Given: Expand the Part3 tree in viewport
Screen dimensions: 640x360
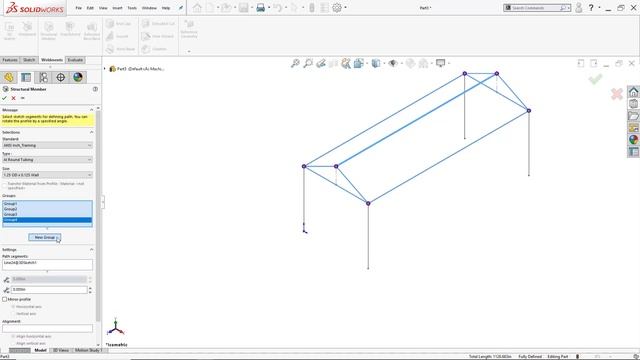Looking at the screenshot, I should point(105,69).
